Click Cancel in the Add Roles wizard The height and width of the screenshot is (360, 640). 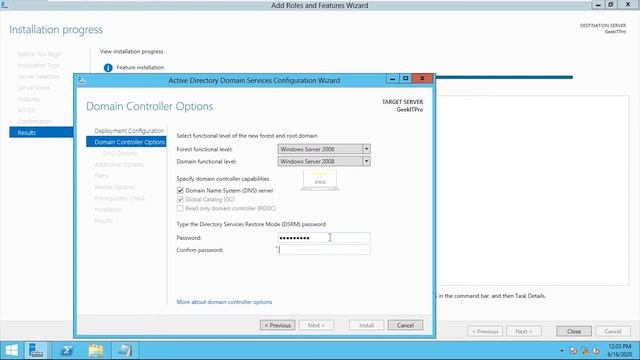[613, 331]
